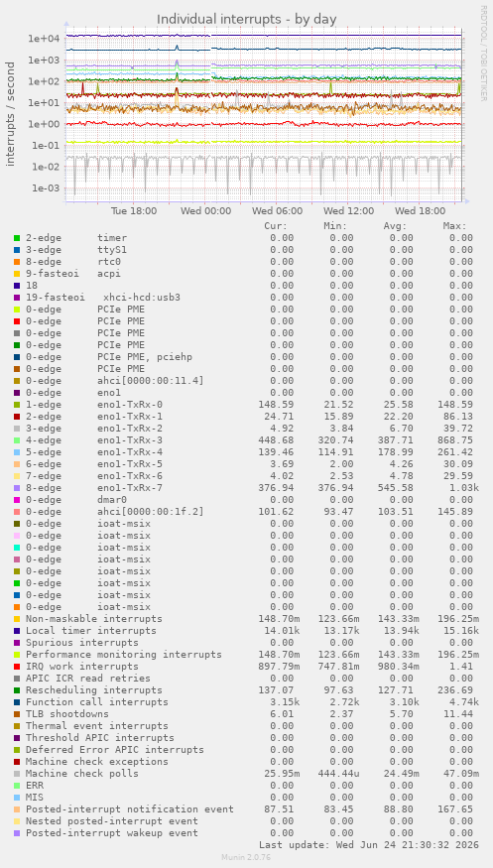Click the 'Non-maskable interrupts' legend label
The height and width of the screenshot is (868, 493).
94,619
